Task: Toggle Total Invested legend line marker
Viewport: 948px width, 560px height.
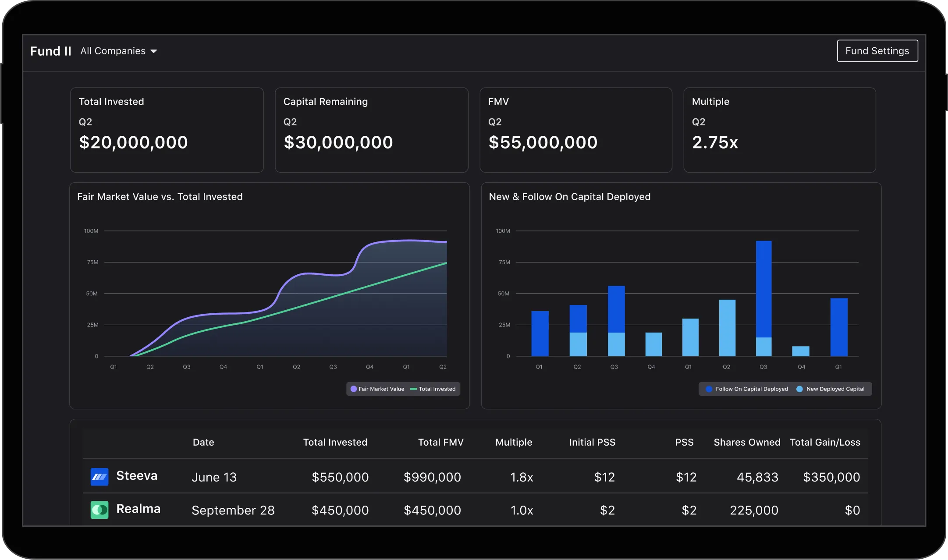Action: click(x=413, y=389)
